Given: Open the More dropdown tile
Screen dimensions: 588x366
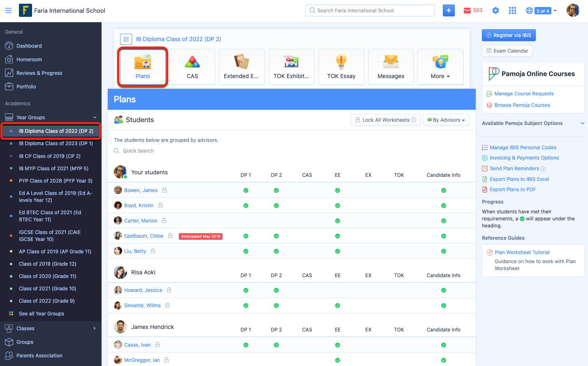Looking at the screenshot, I should 440,67.
